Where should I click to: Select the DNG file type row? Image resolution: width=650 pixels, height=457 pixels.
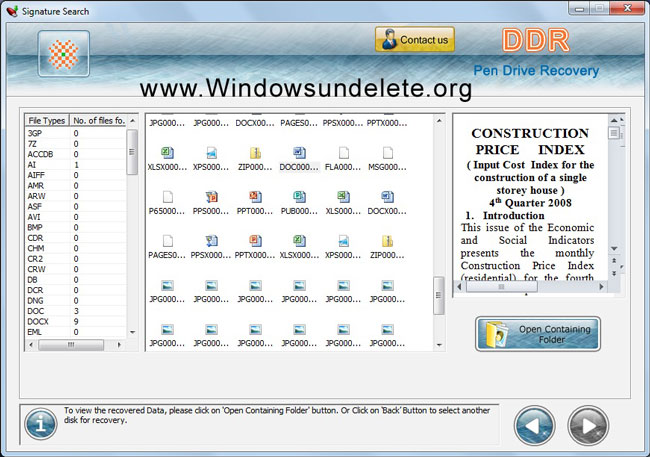coord(75,300)
